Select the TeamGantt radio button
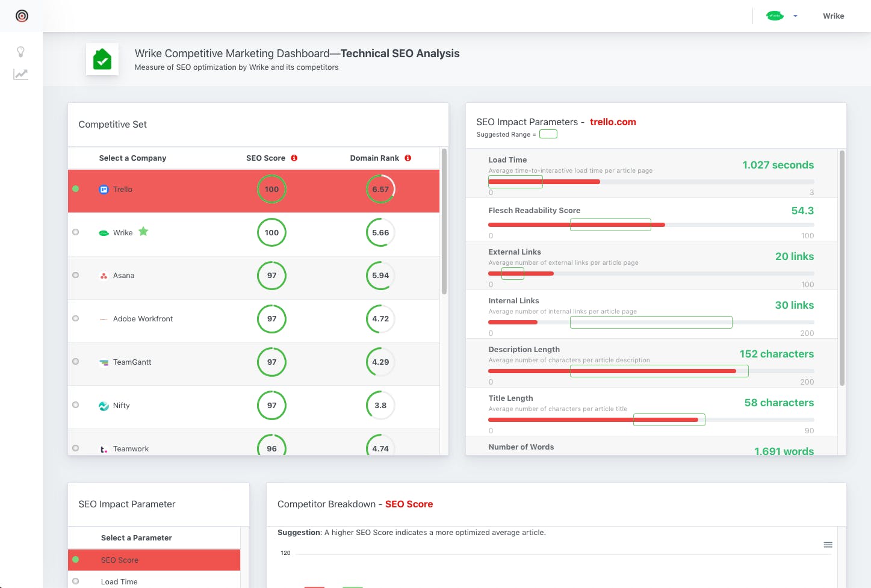 coord(75,362)
